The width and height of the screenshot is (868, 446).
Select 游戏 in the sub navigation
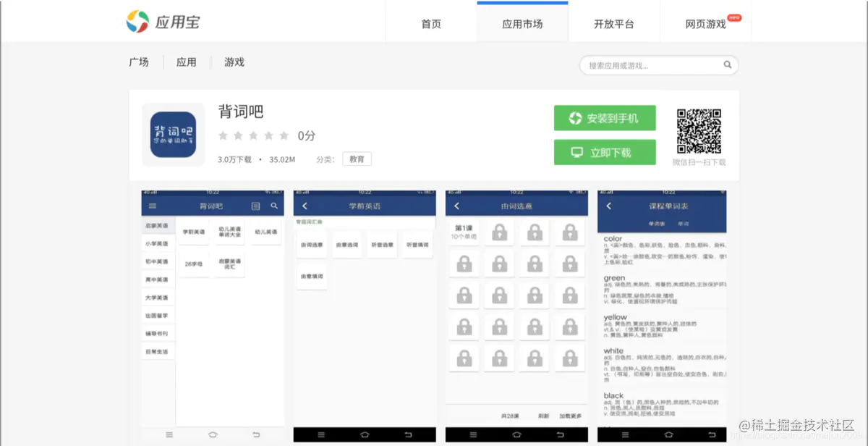[234, 62]
